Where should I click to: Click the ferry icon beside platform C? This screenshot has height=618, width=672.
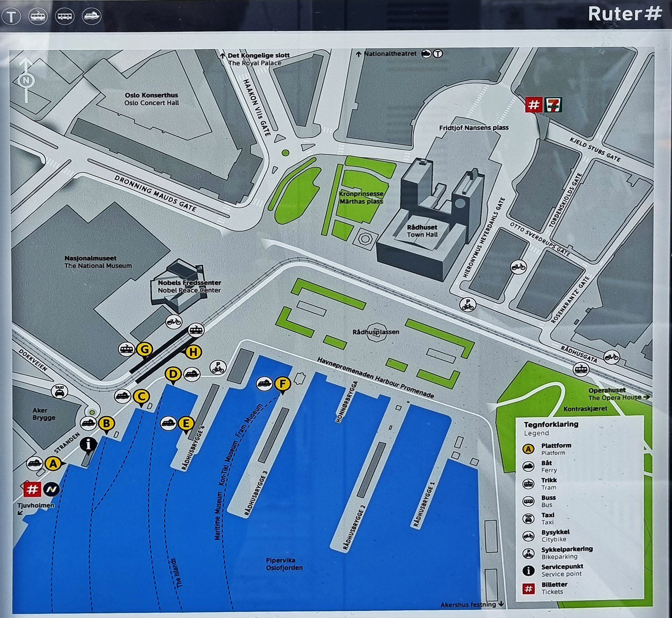coord(123,396)
